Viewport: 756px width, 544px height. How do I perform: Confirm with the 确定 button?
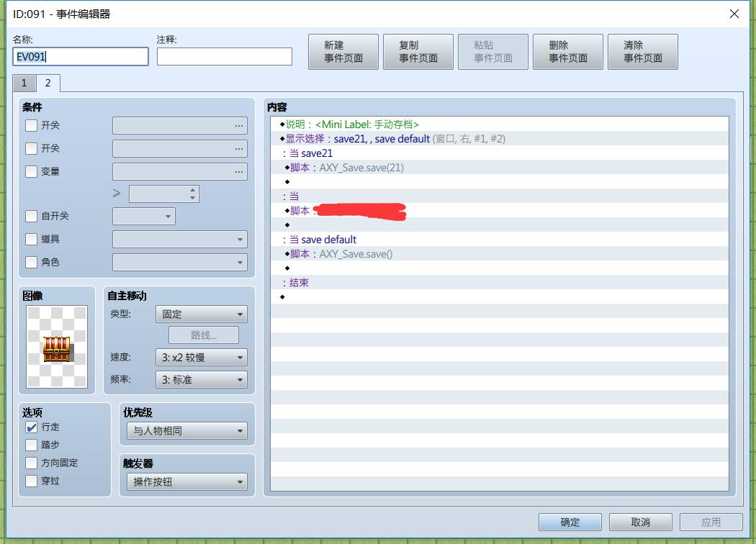pos(570,522)
